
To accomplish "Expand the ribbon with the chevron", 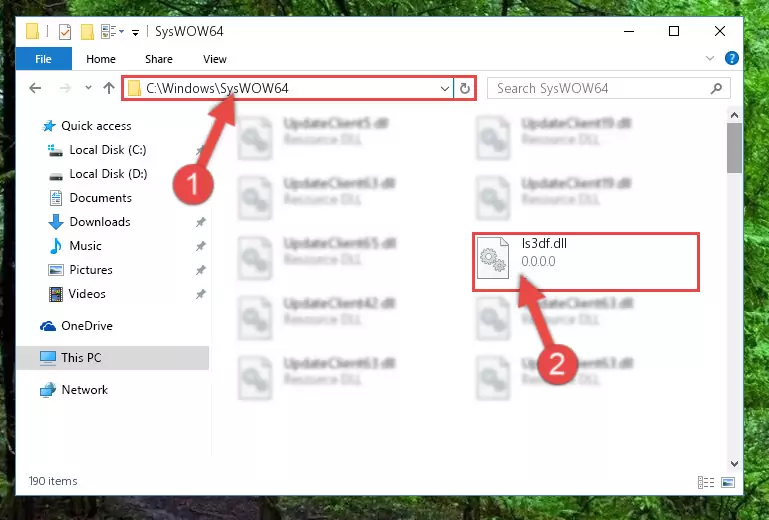I will 710,58.
